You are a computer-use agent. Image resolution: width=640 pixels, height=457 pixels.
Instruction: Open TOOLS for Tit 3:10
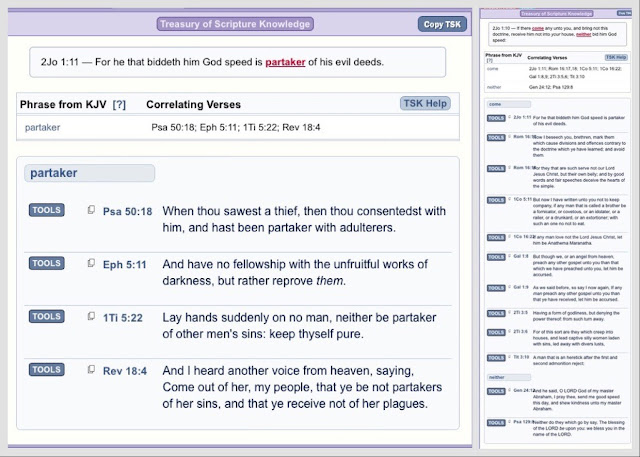click(x=496, y=358)
